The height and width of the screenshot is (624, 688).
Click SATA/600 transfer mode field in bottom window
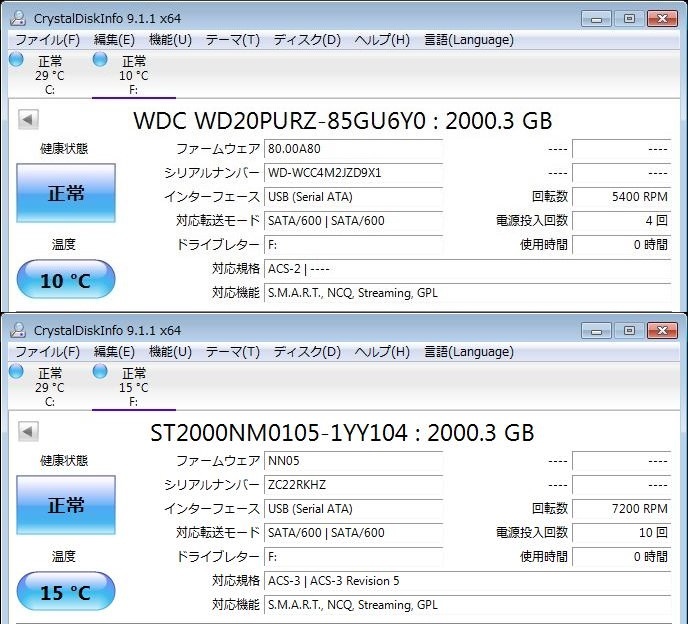(353, 533)
